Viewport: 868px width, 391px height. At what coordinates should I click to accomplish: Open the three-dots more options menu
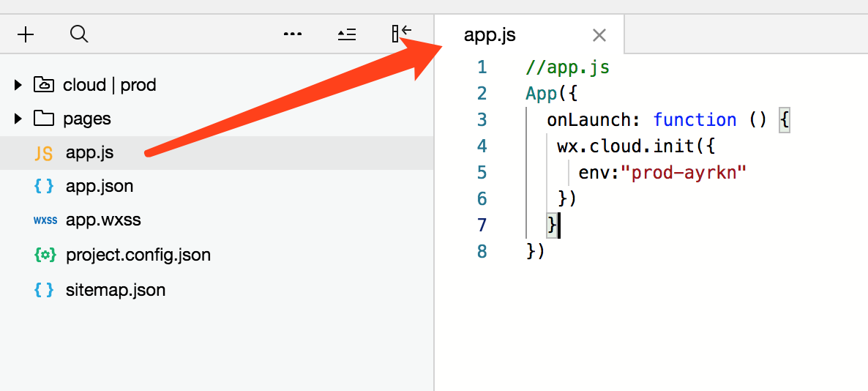(x=292, y=34)
